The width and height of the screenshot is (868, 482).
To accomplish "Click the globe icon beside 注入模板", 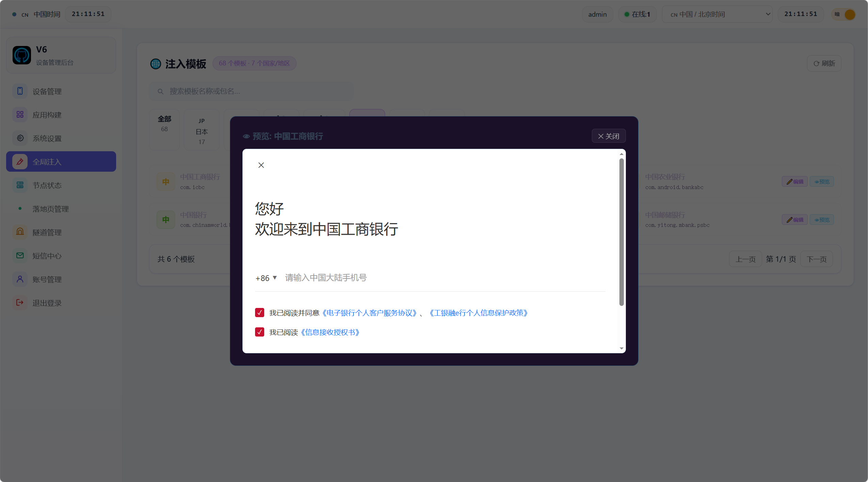I will coord(156,64).
